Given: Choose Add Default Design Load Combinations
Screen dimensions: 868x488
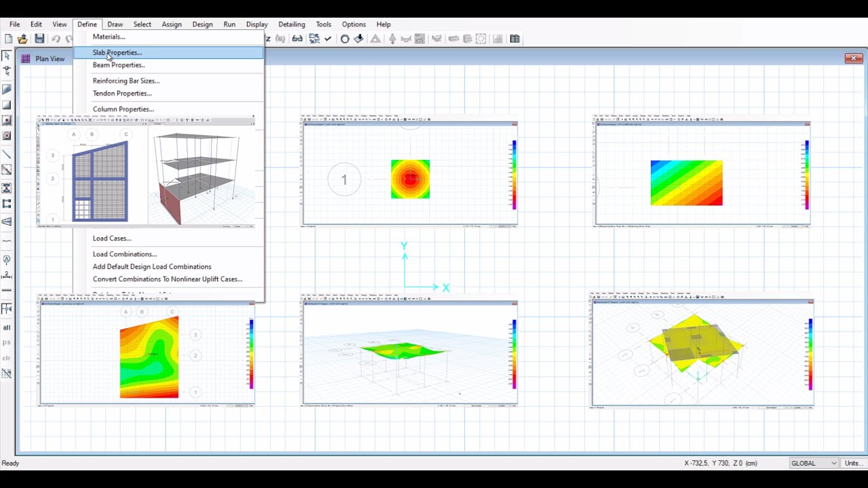Looking at the screenshot, I should [152, 267].
